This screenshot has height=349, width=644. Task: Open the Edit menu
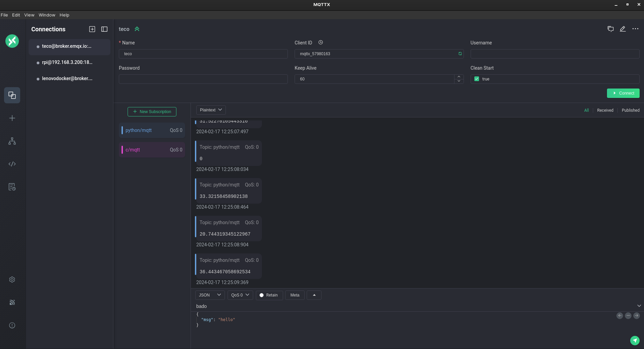pos(16,15)
